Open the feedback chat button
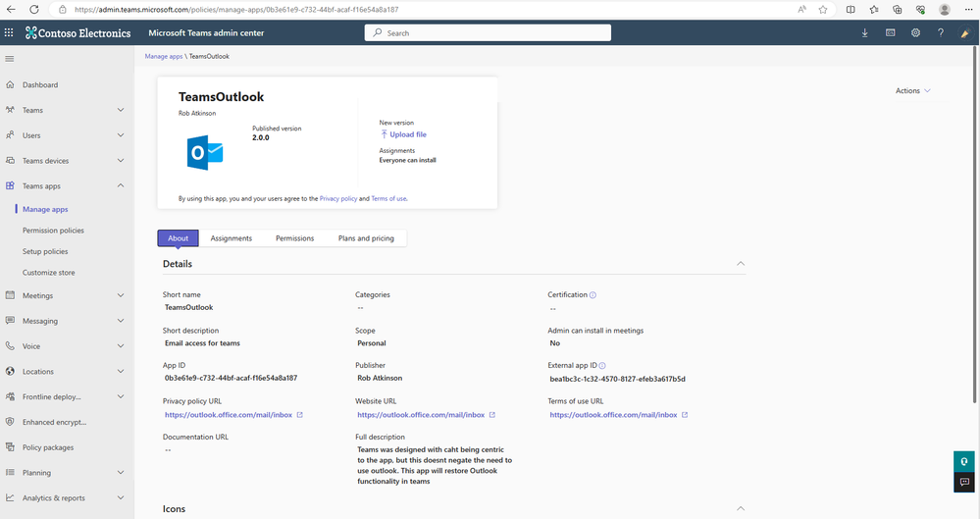The height and width of the screenshot is (519, 980). [x=964, y=482]
